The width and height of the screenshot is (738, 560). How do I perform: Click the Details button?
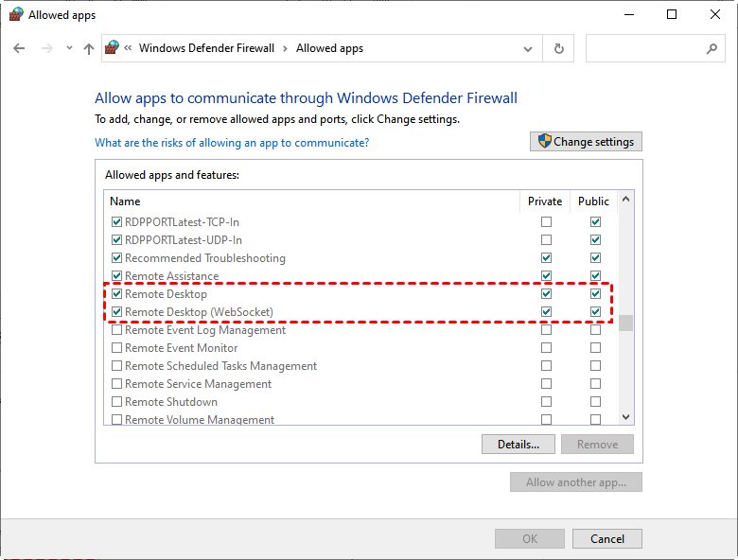[518, 445]
